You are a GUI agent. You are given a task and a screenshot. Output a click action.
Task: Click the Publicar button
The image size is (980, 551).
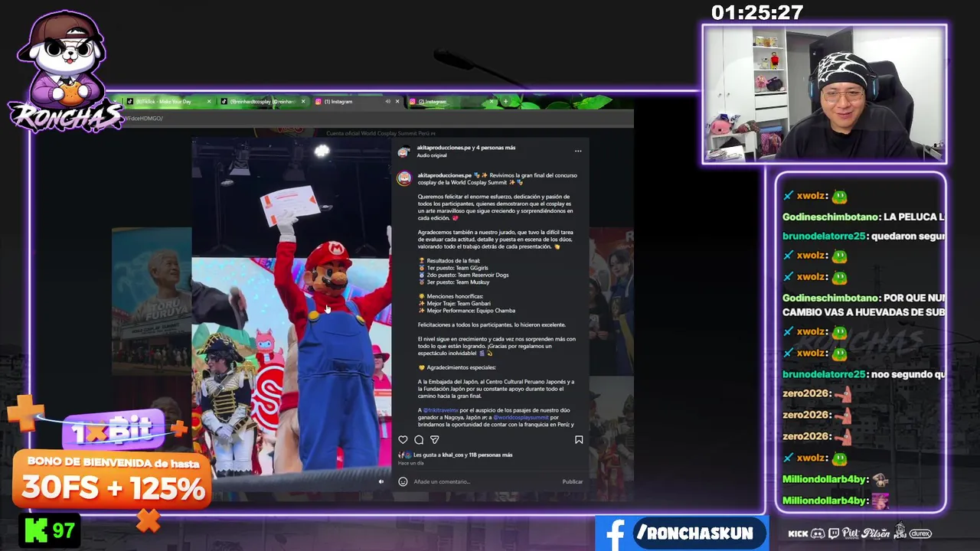click(573, 481)
